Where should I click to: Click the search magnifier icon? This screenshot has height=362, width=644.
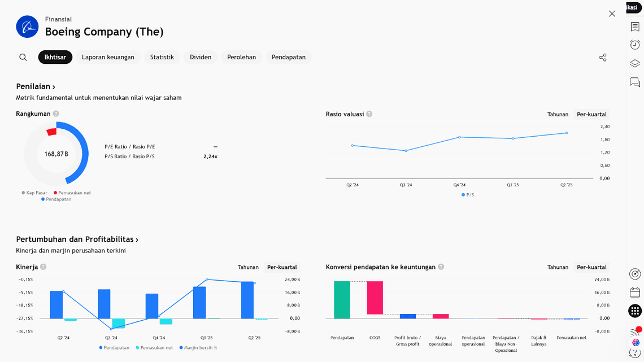coord(23,57)
